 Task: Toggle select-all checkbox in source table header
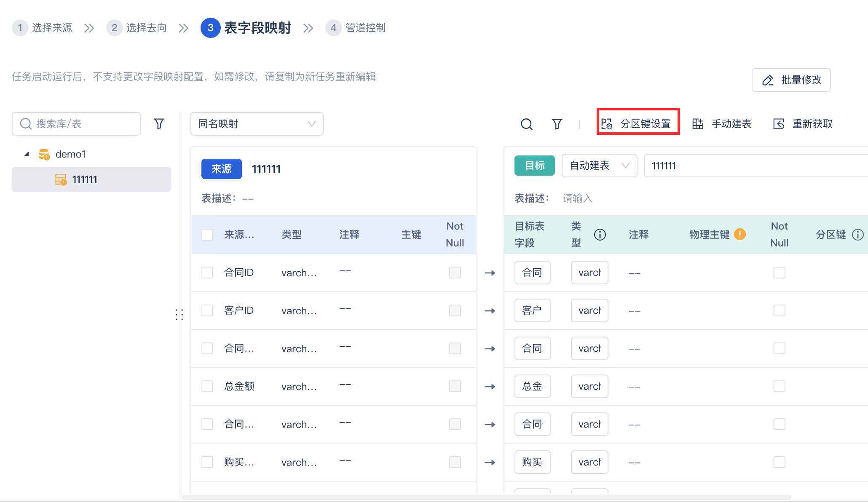tap(207, 235)
